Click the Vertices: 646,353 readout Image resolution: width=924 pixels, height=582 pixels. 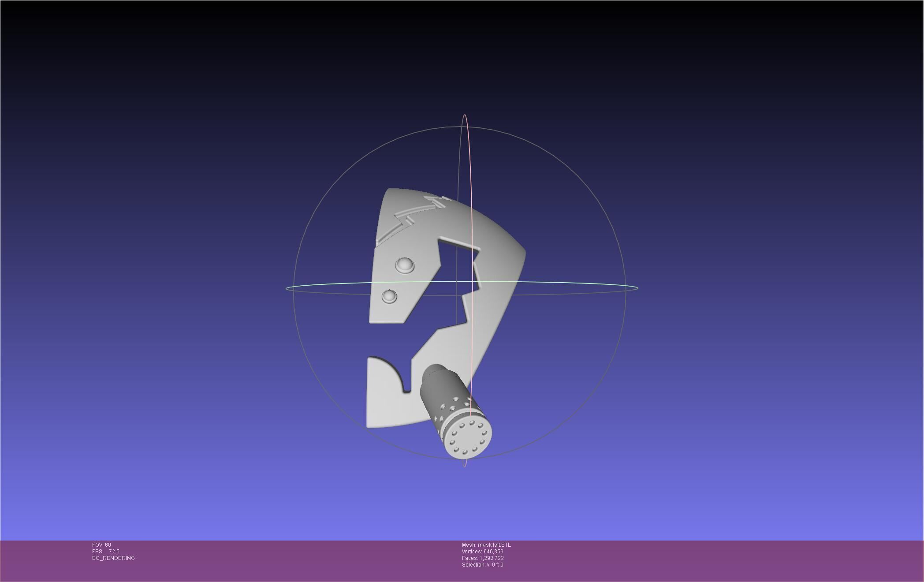point(482,552)
